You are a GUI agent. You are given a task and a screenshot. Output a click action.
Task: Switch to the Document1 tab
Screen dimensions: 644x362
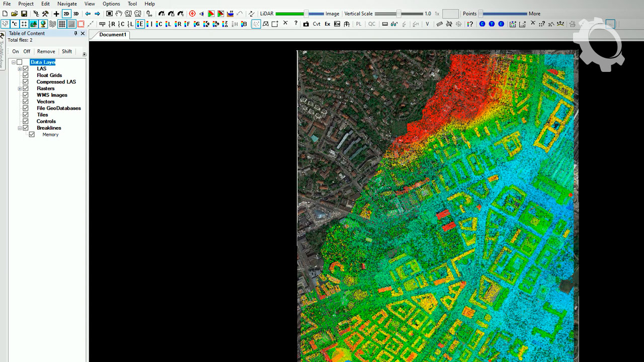(112, 35)
